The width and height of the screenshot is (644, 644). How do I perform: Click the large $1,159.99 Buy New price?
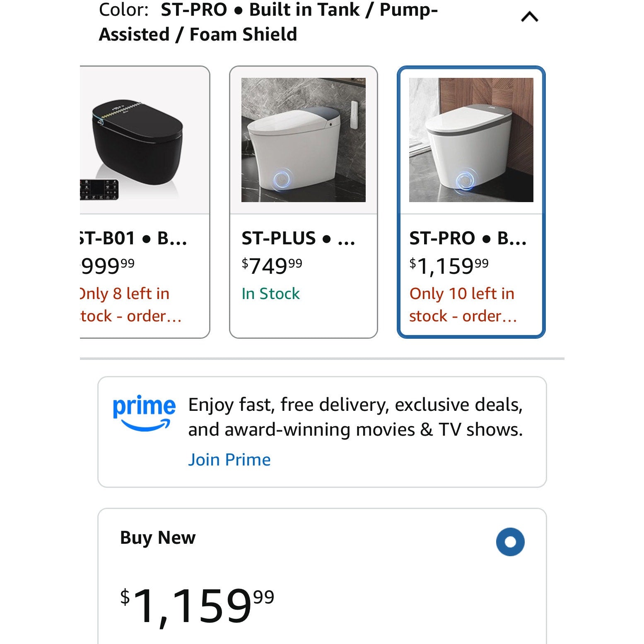pos(197,605)
